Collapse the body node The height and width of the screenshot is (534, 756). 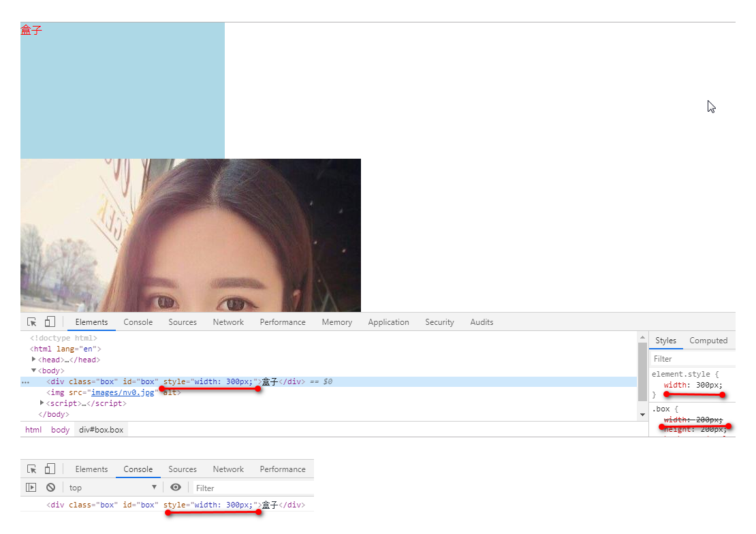[34, 371]
